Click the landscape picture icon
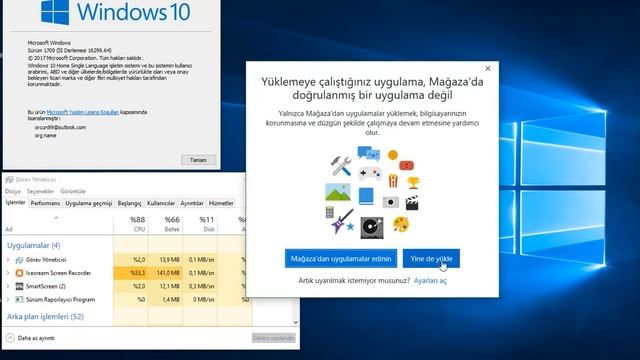640x360 pixels. [x=338, y=192]
